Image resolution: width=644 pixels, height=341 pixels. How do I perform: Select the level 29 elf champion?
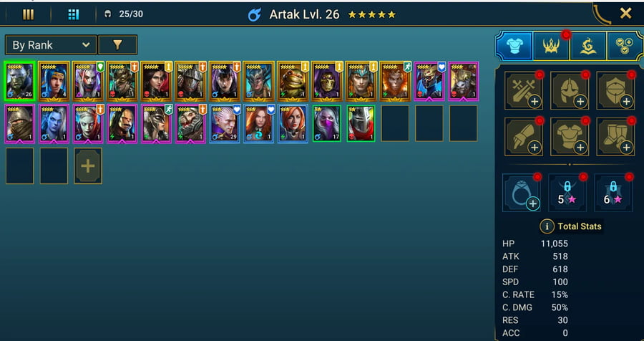[x=224, y=124]
